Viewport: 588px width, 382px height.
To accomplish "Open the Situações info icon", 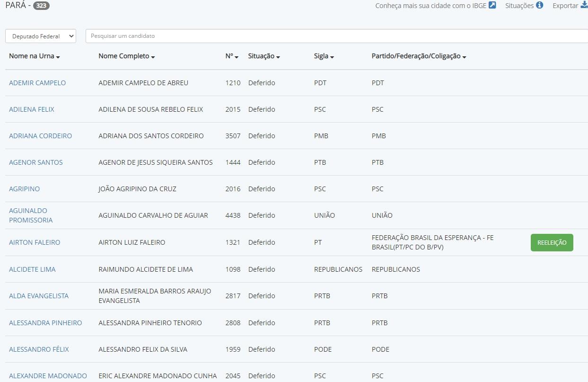I will tap(539, 6).
